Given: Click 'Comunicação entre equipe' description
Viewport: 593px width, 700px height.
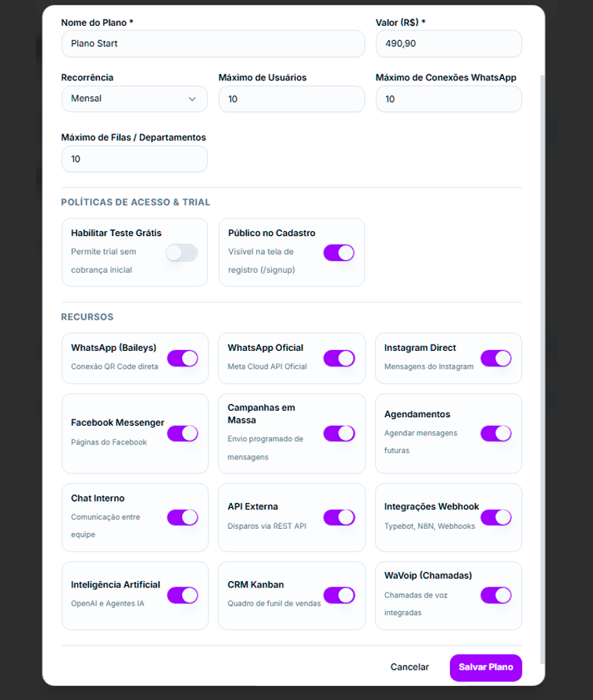Looking at the screenshot, I should coord(105,526).
